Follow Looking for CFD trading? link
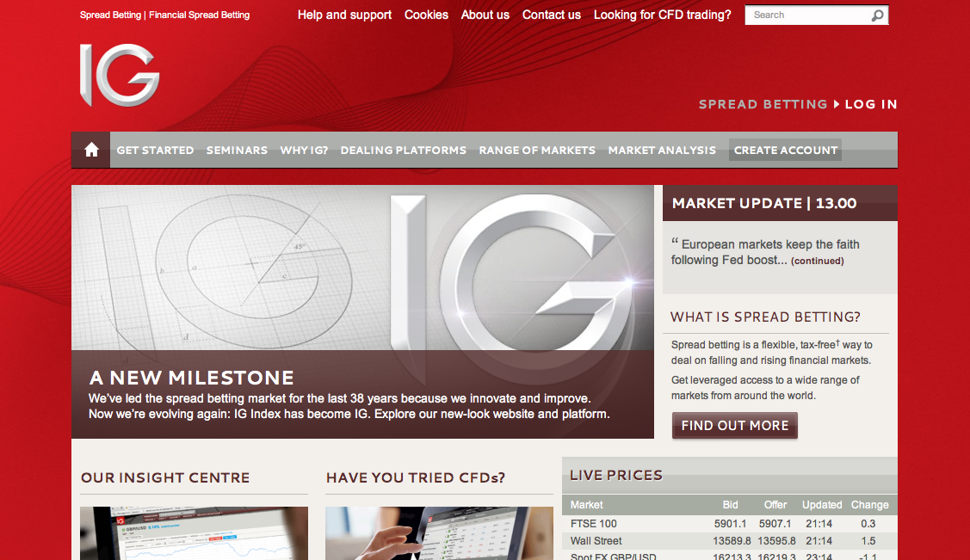This screenshot has height=560, width=970. point(663,15)
